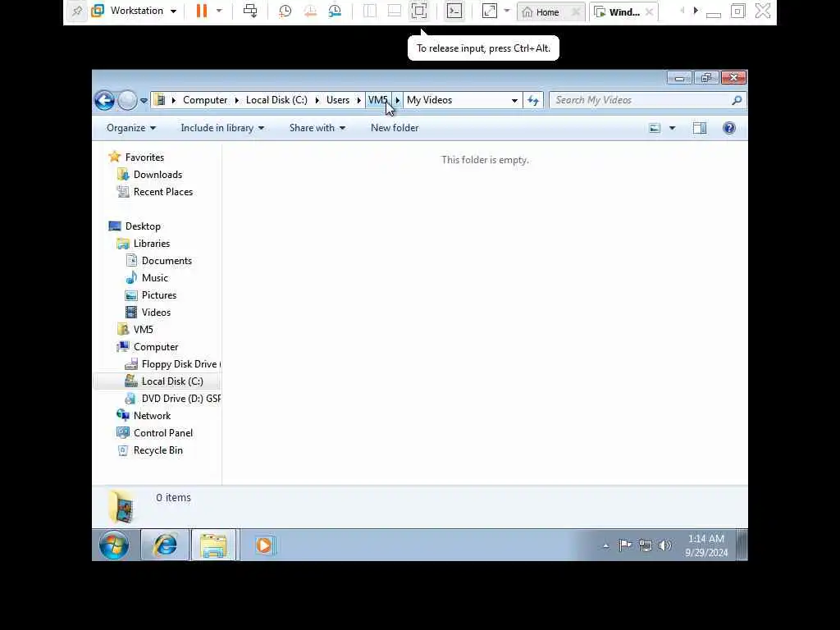Click the Search My Videos field
This screenshot has width=840, height=630.
(640, 100)
